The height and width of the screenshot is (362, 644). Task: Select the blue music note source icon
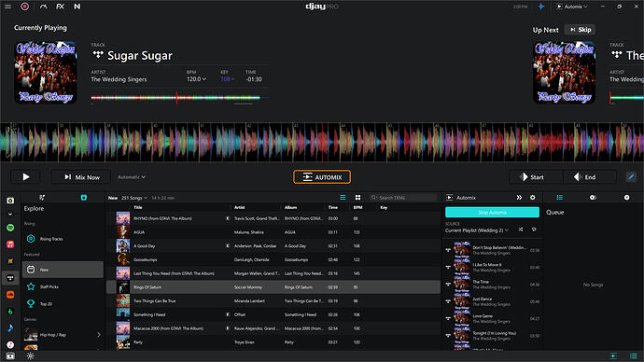click(x=10, y=327)
